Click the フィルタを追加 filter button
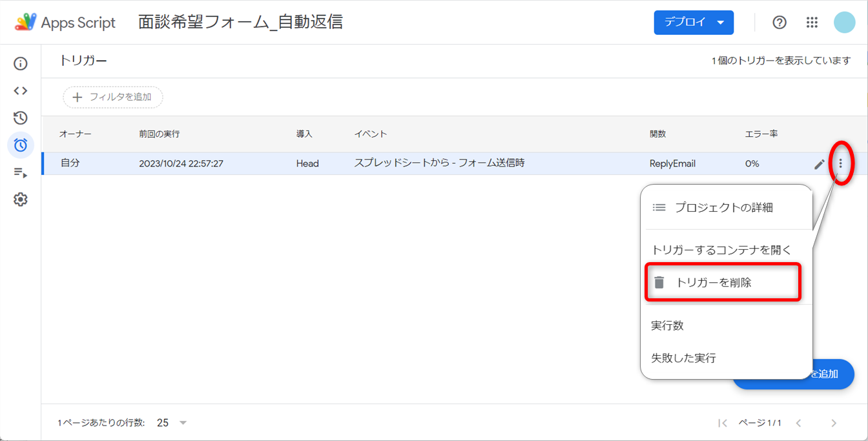The height and width of the screenshot is (441, 868). [113, 97]
